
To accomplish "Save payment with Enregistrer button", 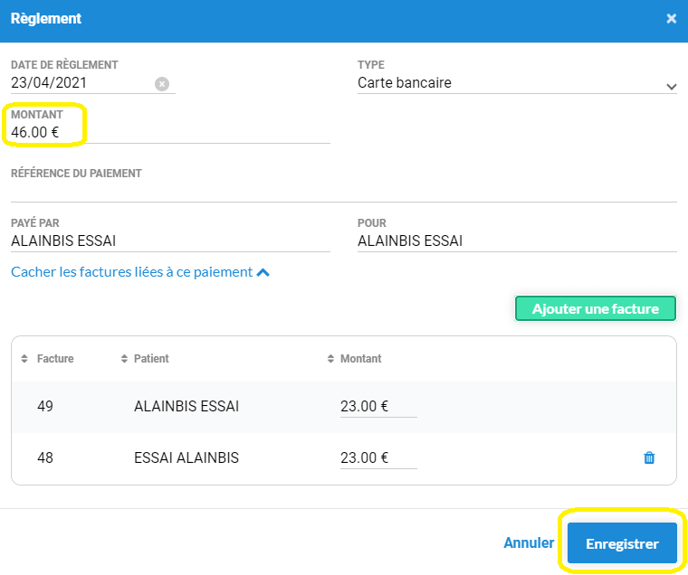I will [621, 544].
